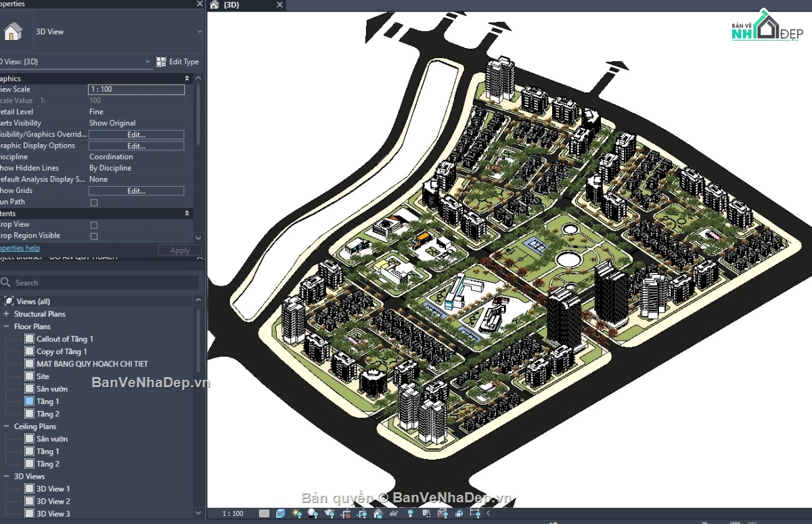Open the Visual Style cube icon
Viewport: 812px width, 524px height.
(280, 513)
